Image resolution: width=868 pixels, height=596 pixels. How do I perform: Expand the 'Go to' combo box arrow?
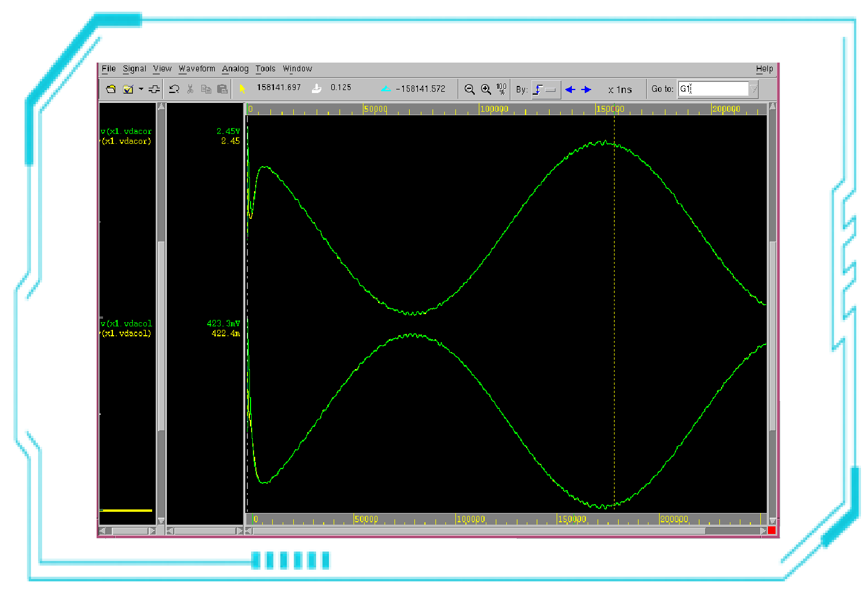coord(753,89)
